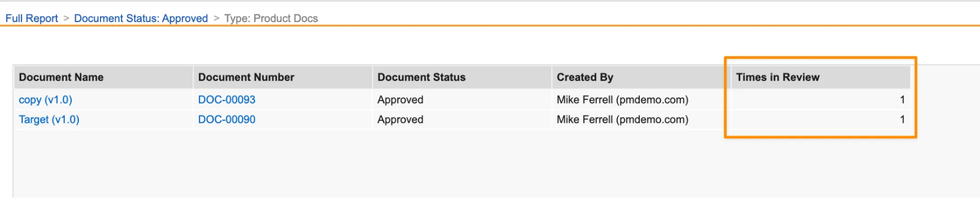Image resolution: width=980 pixels, height=198 pixels.
Task: Click the Times in Review column header
Action: point(778,77)
